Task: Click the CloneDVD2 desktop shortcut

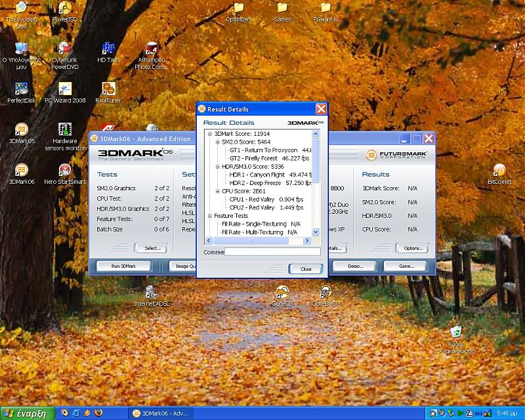Action: pos(325,296)
